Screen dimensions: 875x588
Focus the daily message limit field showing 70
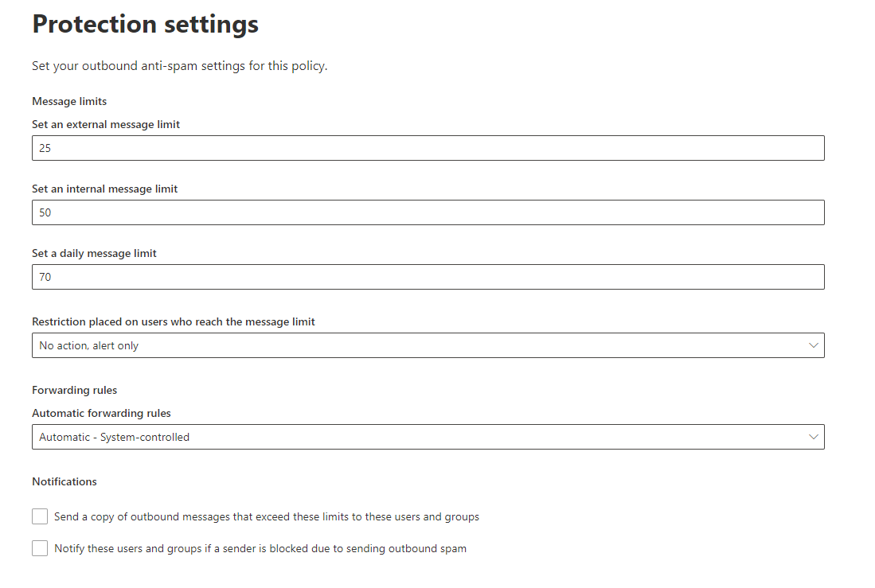coord(428,277)
